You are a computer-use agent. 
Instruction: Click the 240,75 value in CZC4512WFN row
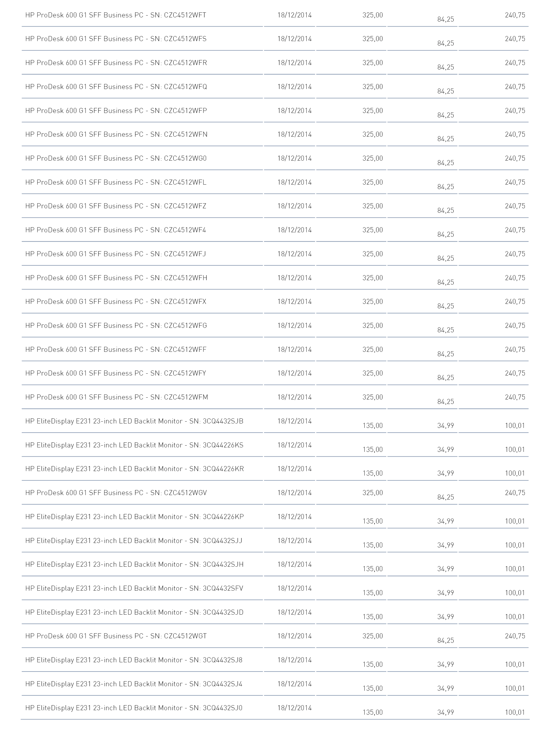click(515, 135)
